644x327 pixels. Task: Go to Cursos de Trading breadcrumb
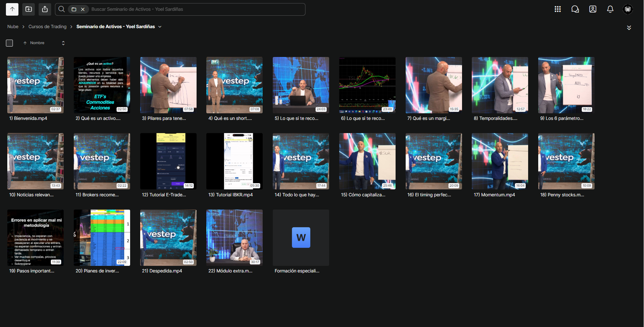(x=47, y=27)
